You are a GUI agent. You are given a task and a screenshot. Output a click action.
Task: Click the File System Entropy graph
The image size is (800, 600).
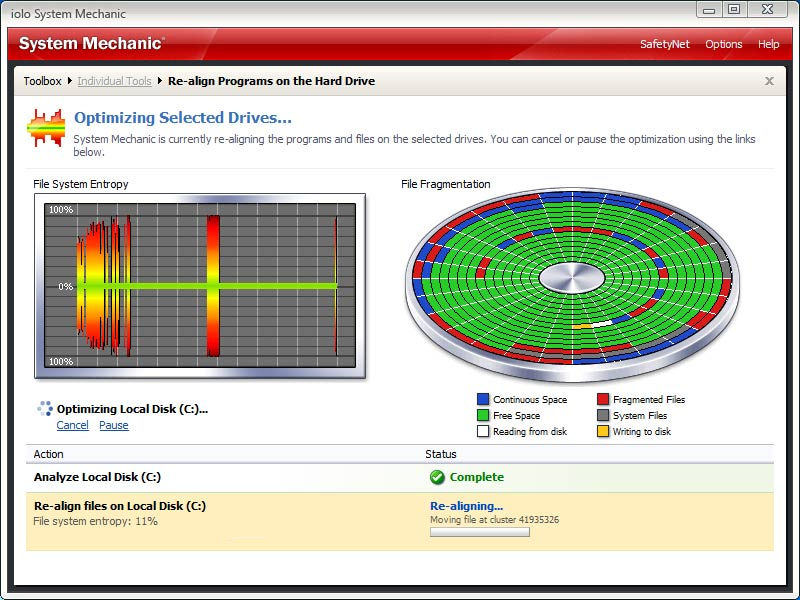200,287
